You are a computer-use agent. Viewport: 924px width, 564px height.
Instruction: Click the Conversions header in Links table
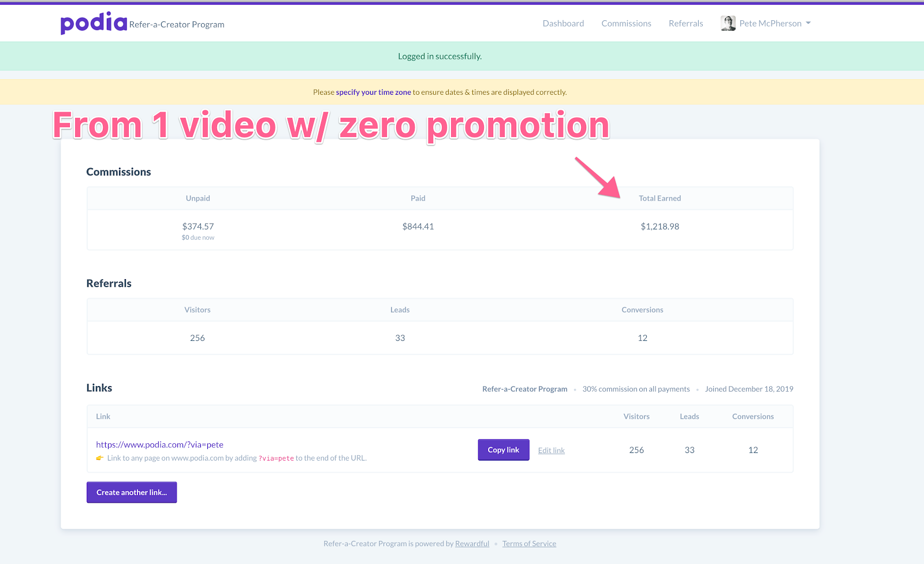pos(753,417)
